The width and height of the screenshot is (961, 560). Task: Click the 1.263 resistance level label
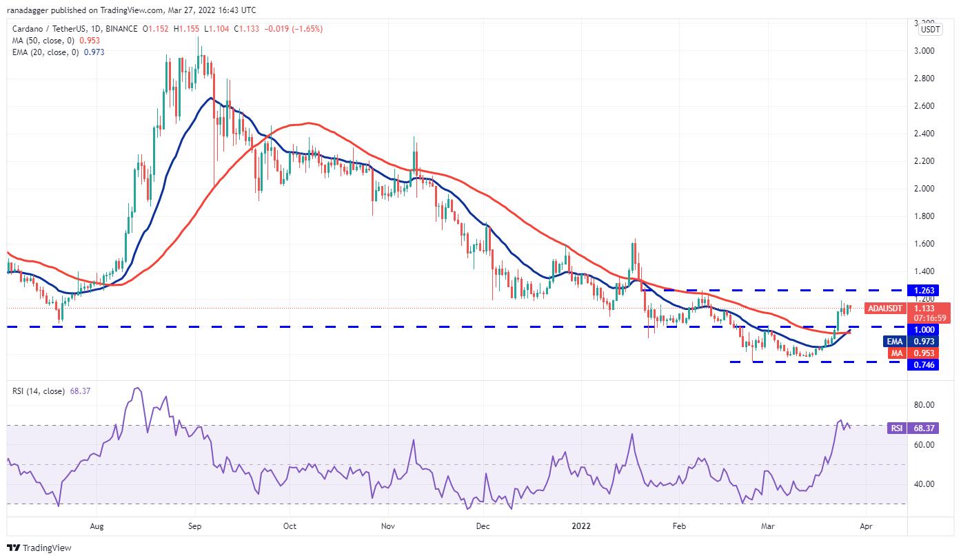[924, 291]
